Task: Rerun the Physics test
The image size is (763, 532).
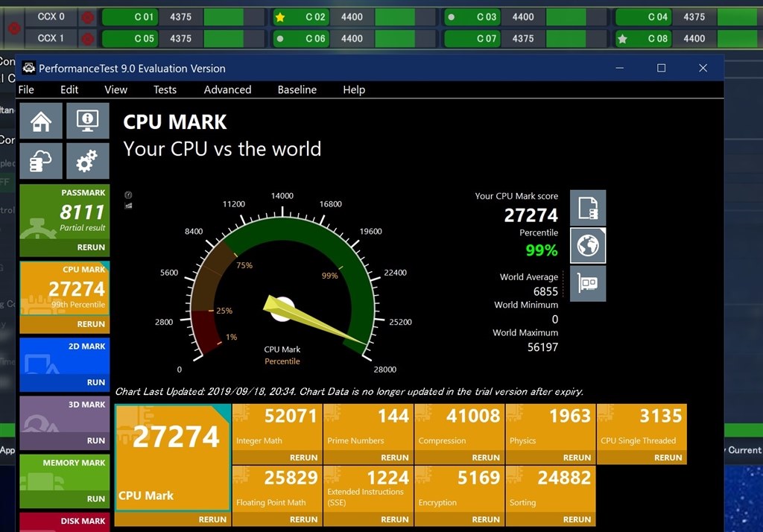Action: (577, 457)
